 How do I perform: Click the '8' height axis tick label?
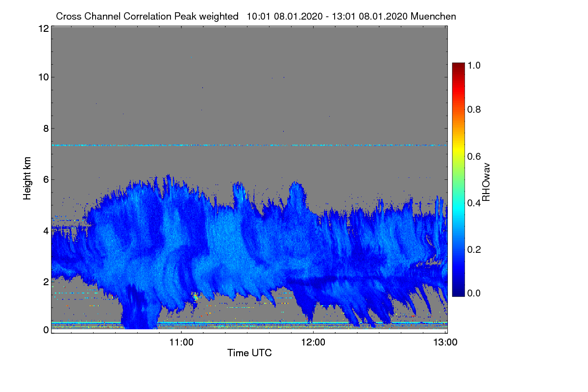[46, 128]
